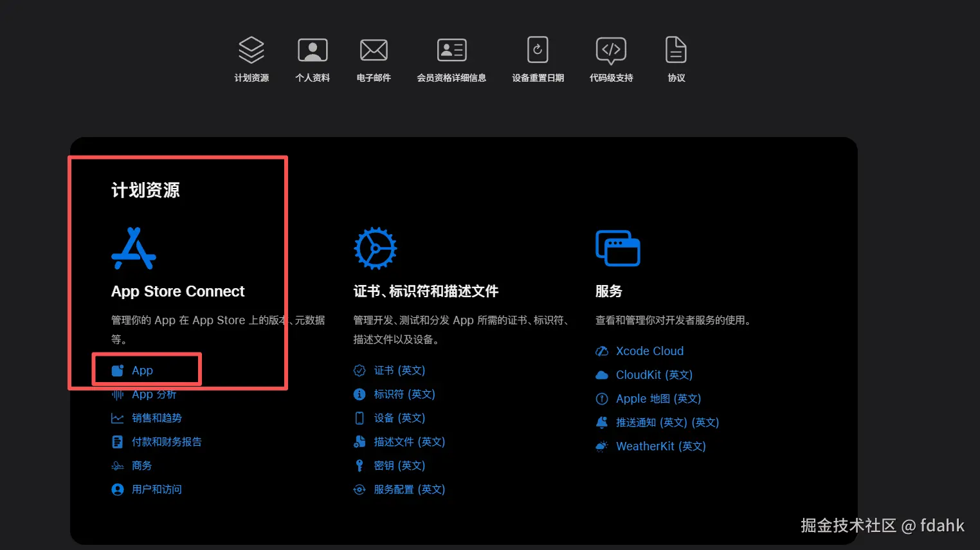Screen dimensions: 980x550
Task: Click the chart icon beside 销售和趋势
Action: click(x=117, y=418)
